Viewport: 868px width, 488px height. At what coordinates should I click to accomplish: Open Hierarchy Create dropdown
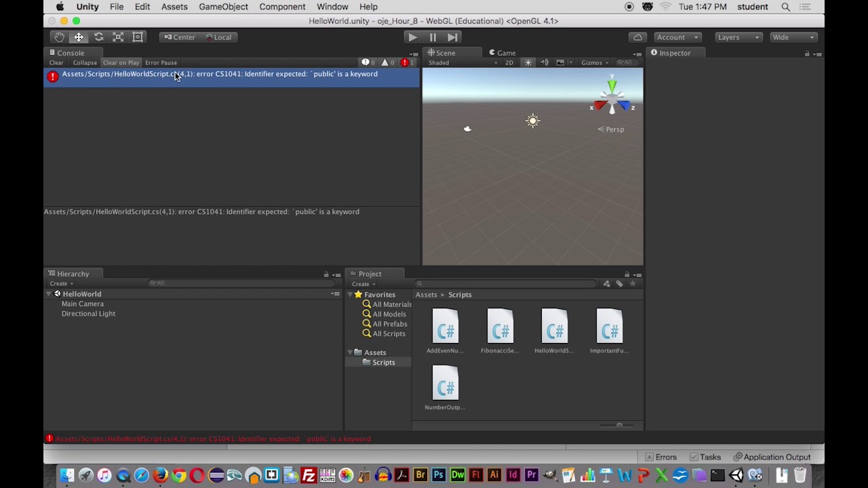[x=60, y=283]
